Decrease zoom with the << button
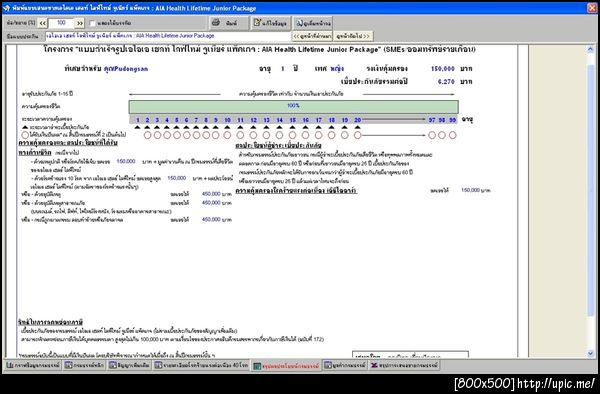This screenshot has width=600, height=394. [42, 23]
